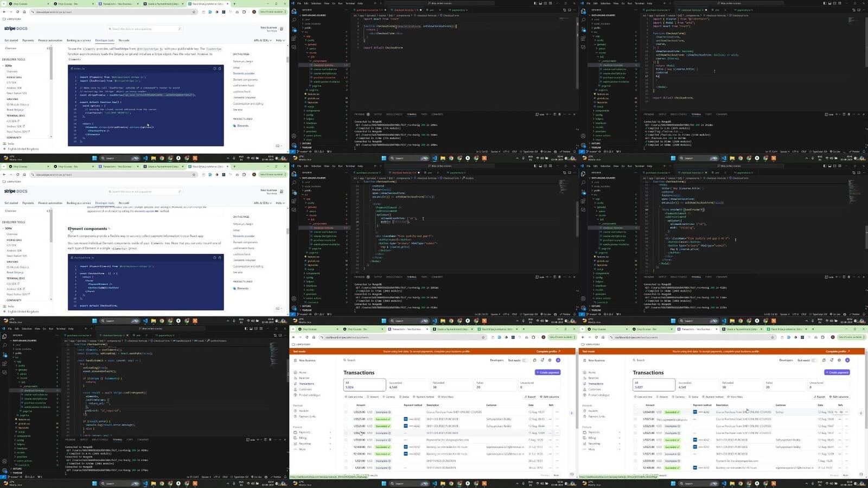Chrome taskbar icon below index.js Stripe Docs window
The width and height of the screenshot is (868, 488).
[162, 158]
